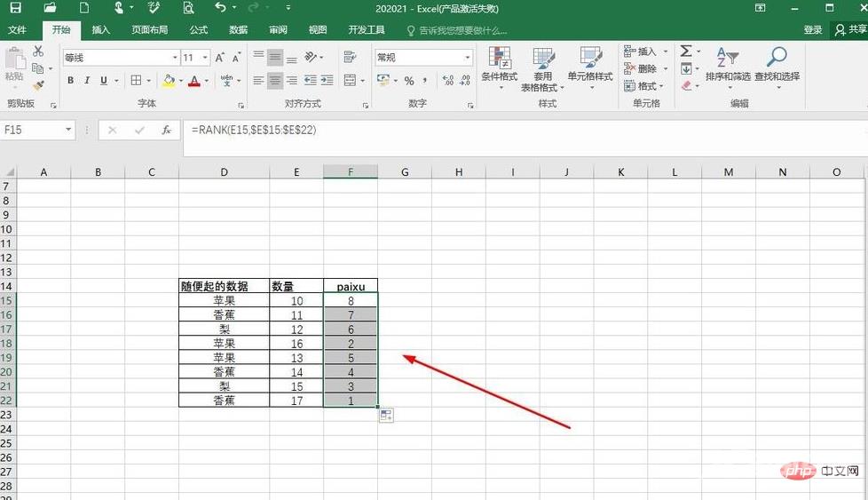The image size is (868, 500).
Task: Click the Auto Fill Options icon below table
Action: tap(386, 416)
